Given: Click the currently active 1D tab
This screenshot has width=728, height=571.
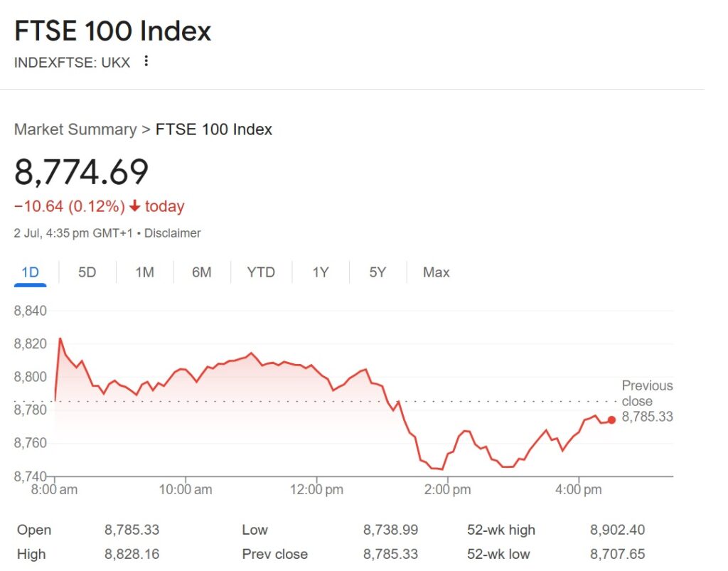Looking at the screenshot, I should pos(29,272).
